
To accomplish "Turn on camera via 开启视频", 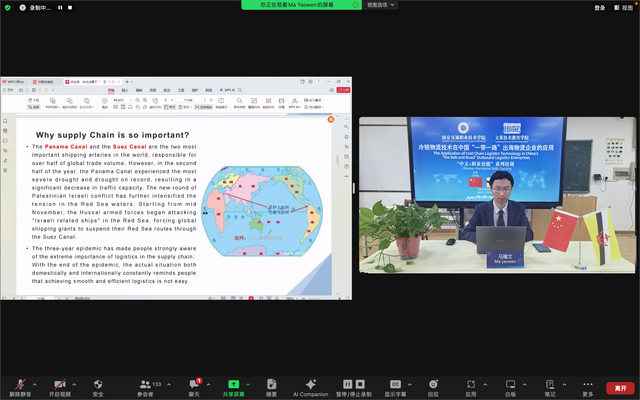I will tap(58, 386).
